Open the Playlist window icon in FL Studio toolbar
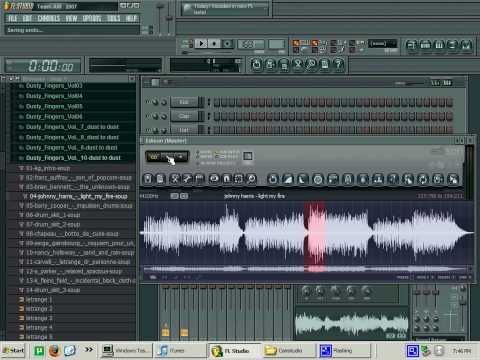This screenshot has width=480, height=360. tap(412, 45)
